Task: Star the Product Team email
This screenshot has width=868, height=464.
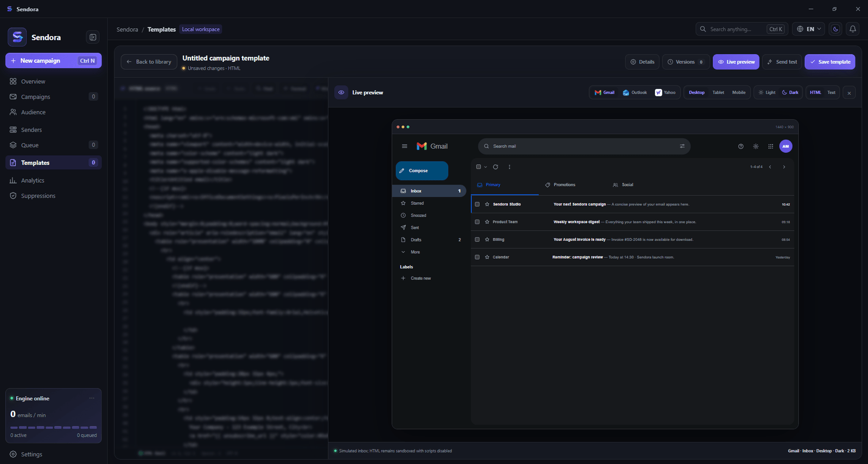Action: point(487,222)
